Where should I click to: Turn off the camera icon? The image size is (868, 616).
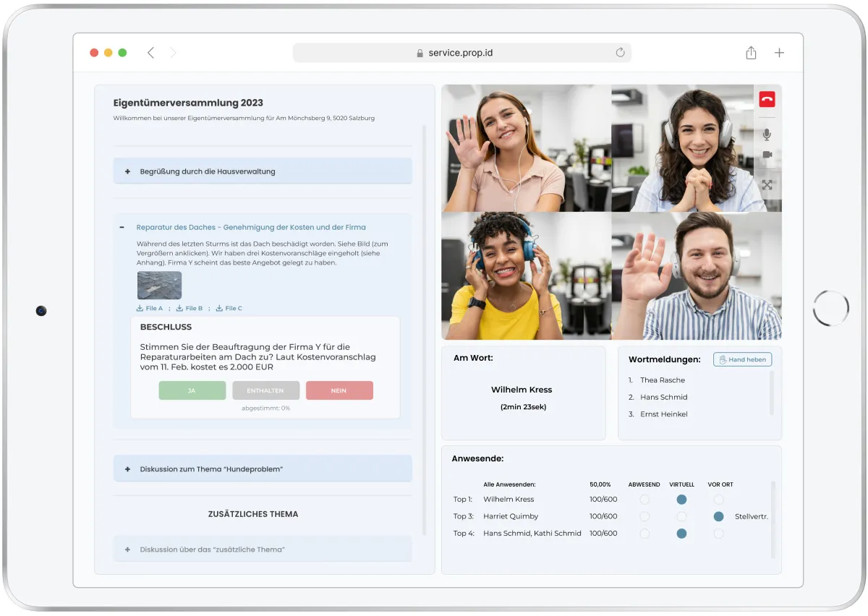tap(767, 155)
